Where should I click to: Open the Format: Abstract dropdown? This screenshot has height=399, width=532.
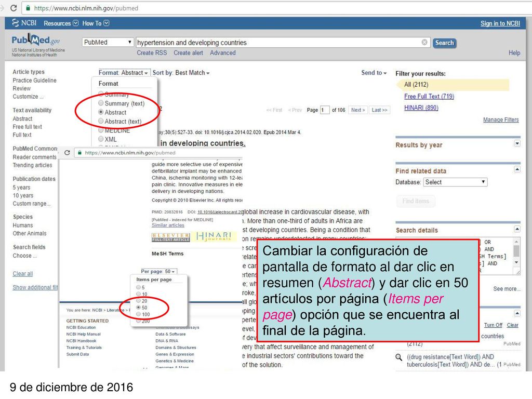pyautogui.click(x=123, y=73)
